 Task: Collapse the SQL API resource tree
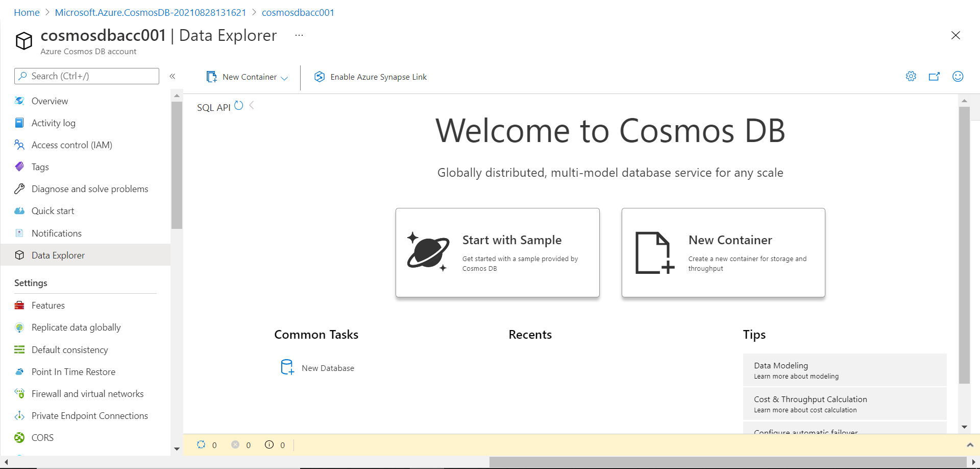252,105
